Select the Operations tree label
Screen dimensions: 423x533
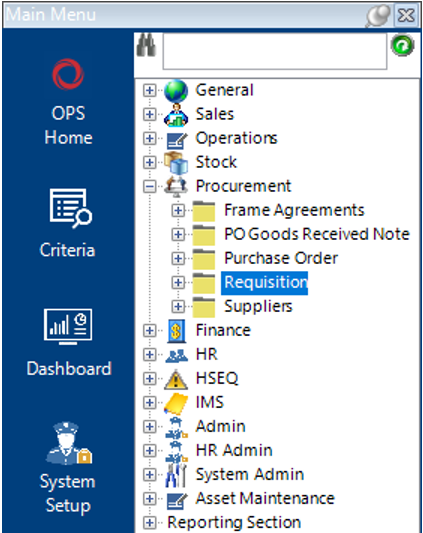click(236, 138)
